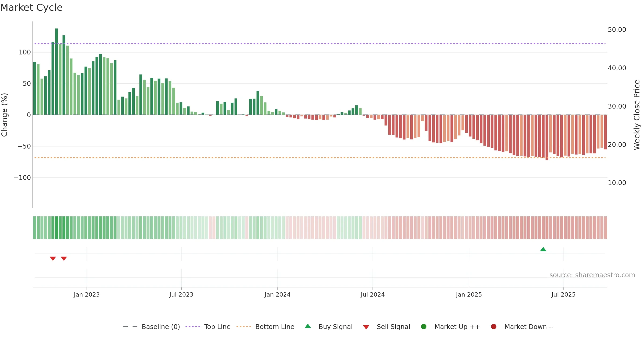644x362 pixels.
Task: Toggle the Bottom Line legend entry
Action: click(265, 327)
